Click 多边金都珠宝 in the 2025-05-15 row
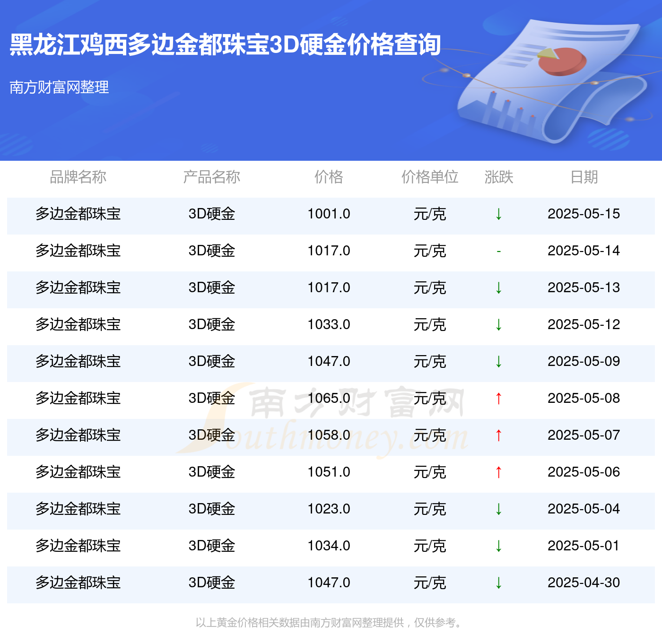662x644 pixels. 78,214
